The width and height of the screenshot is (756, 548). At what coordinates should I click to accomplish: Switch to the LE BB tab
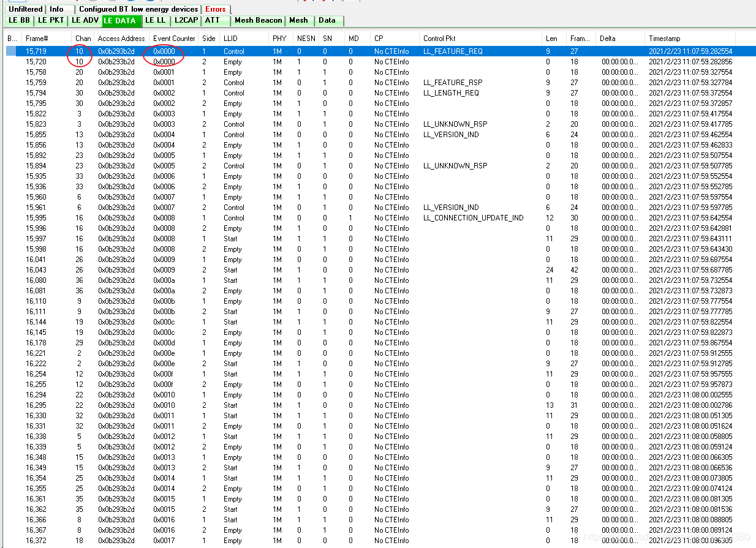(x=20, y=20)
